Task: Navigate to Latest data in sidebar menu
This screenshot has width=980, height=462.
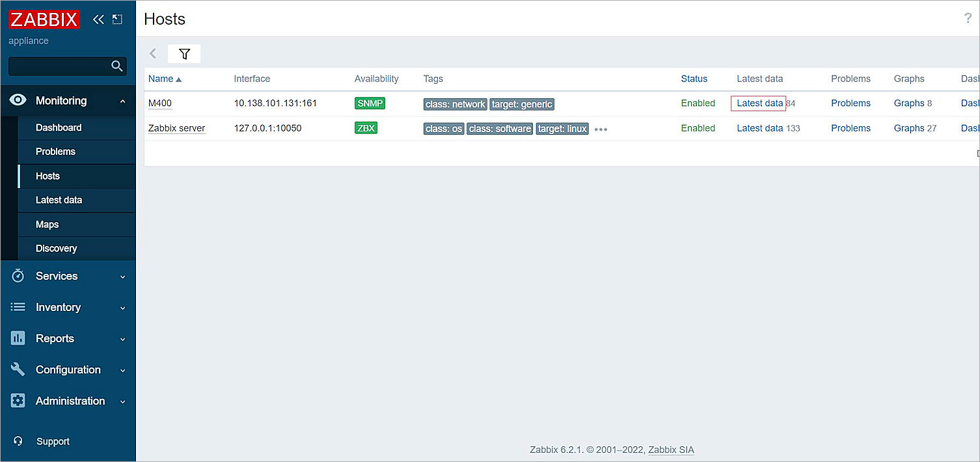Action: (59, 200)
